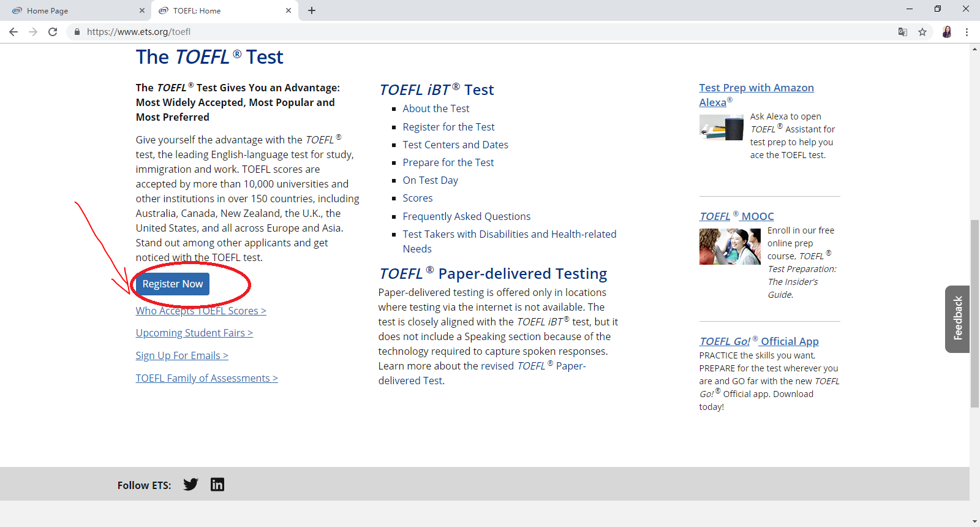Viewport: 980px width, 527px height.
Task: Open Test Centers and Dates link
Action: click(x=456, y=145)
